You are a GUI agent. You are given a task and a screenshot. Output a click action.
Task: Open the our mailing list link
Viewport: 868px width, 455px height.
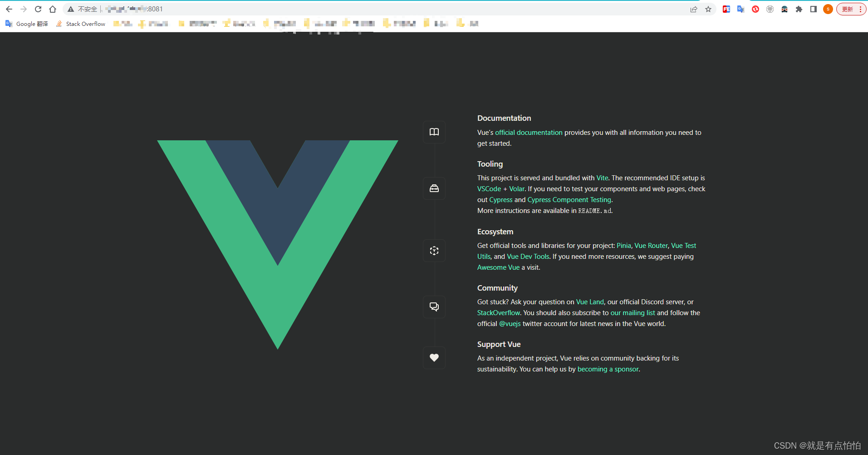[633, 313]
